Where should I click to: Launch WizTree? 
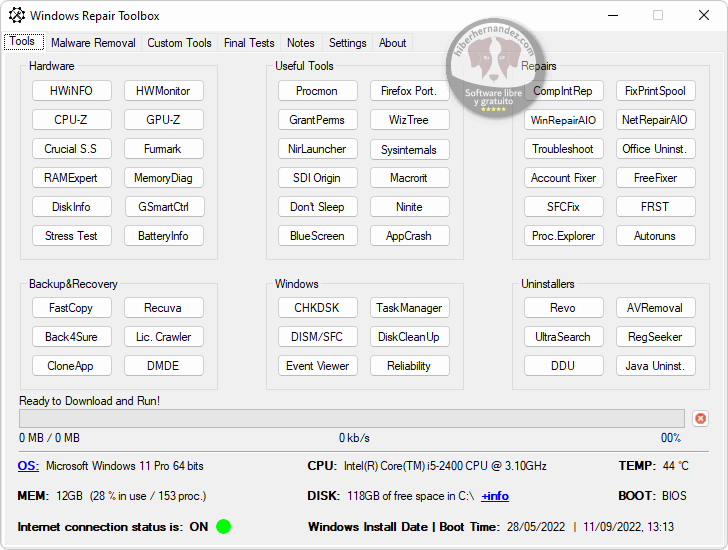pos(410,120)
